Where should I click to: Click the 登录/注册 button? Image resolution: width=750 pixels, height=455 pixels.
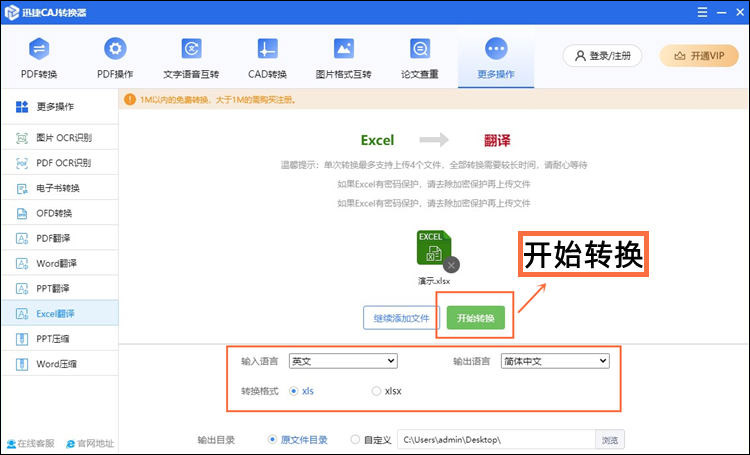tap(603, 56)
